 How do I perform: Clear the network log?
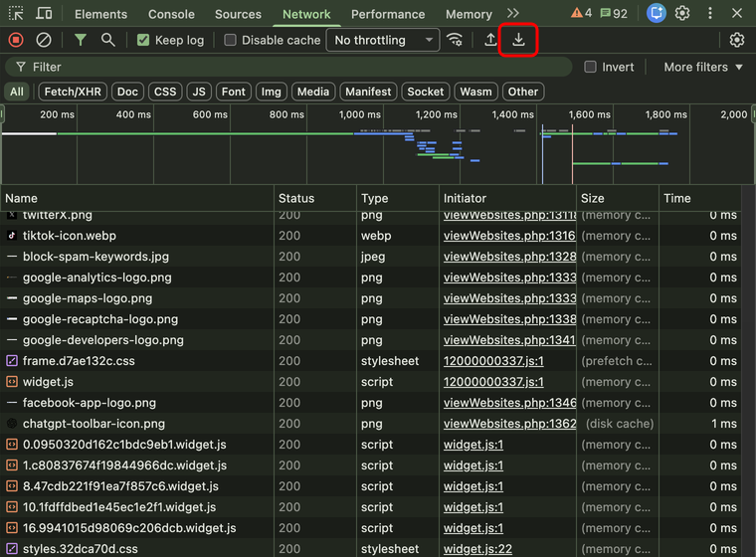point(44,40)
